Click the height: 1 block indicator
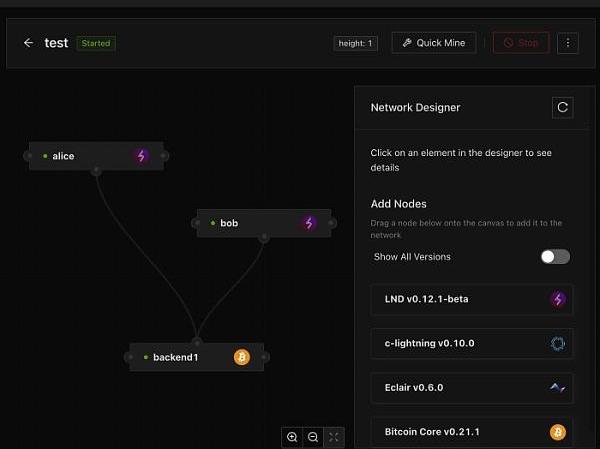Image resolution: width=600 pixels, height=449 pixels. pos(355,43)
